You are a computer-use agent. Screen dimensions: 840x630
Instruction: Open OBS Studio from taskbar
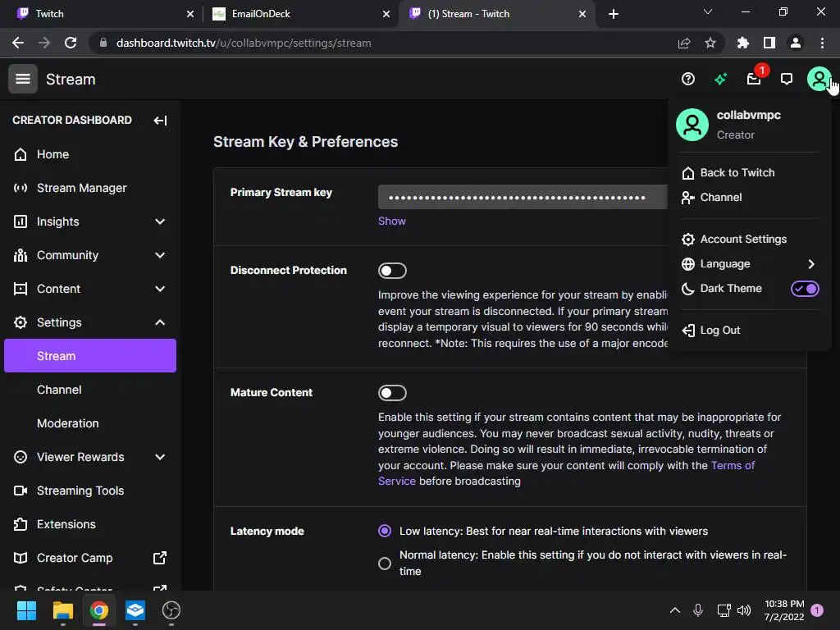171,610
